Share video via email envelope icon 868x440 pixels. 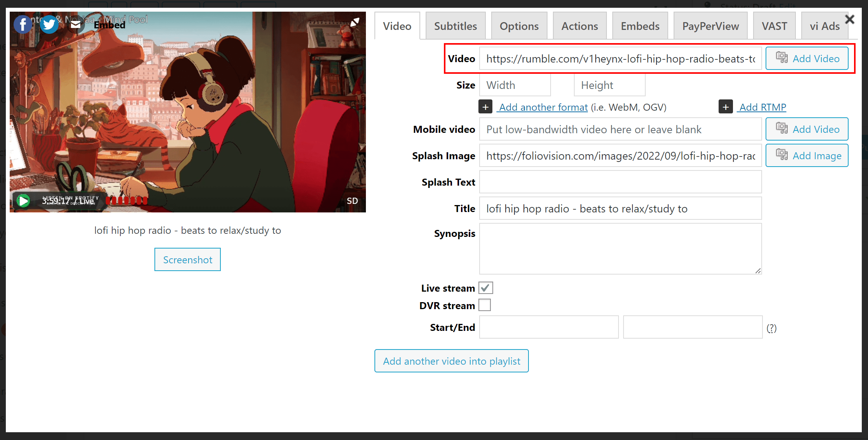click(x=76, y=24)
